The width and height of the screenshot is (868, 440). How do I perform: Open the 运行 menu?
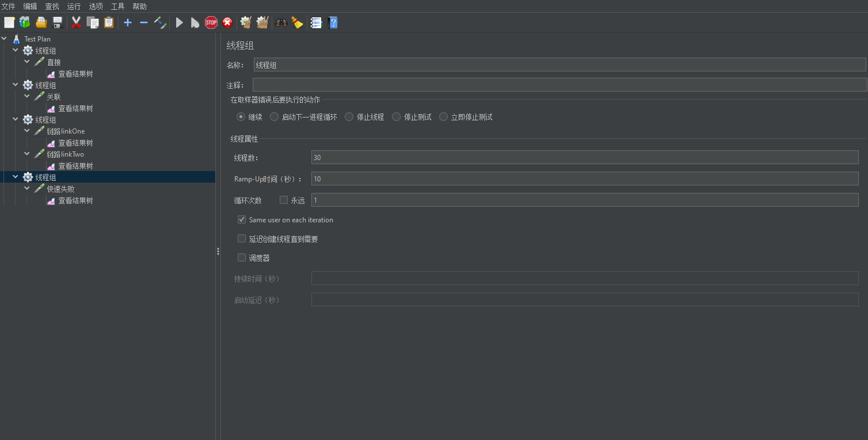click(x=74, y=6)
